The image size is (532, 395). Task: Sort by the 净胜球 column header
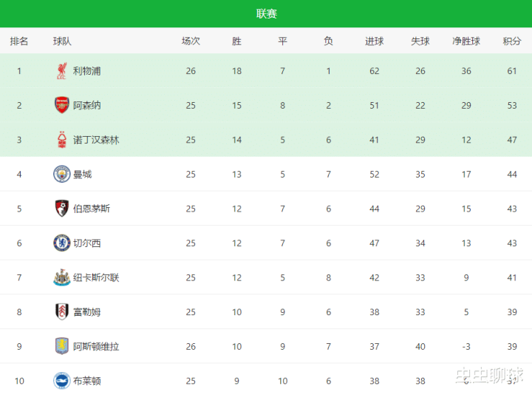(465, 41)
